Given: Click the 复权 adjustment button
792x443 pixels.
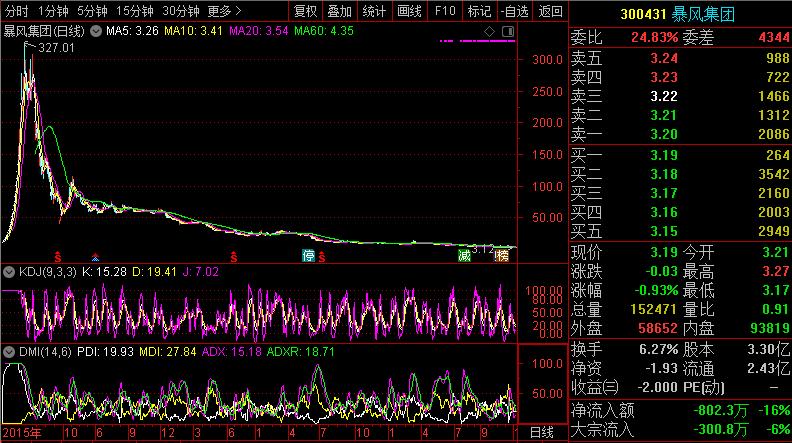Looking at the screenshot, I should (x=306, y=11).
